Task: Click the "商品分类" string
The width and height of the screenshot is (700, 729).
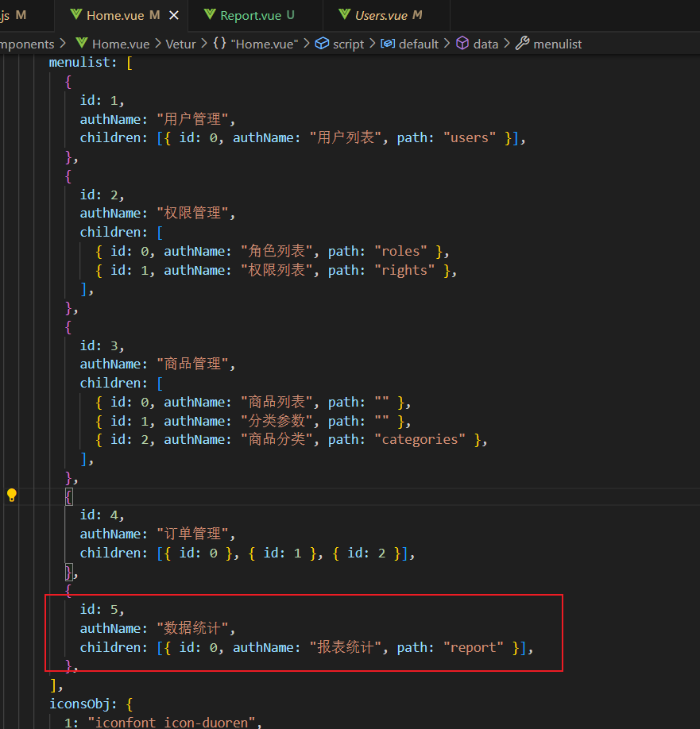Action: (277, 439)
